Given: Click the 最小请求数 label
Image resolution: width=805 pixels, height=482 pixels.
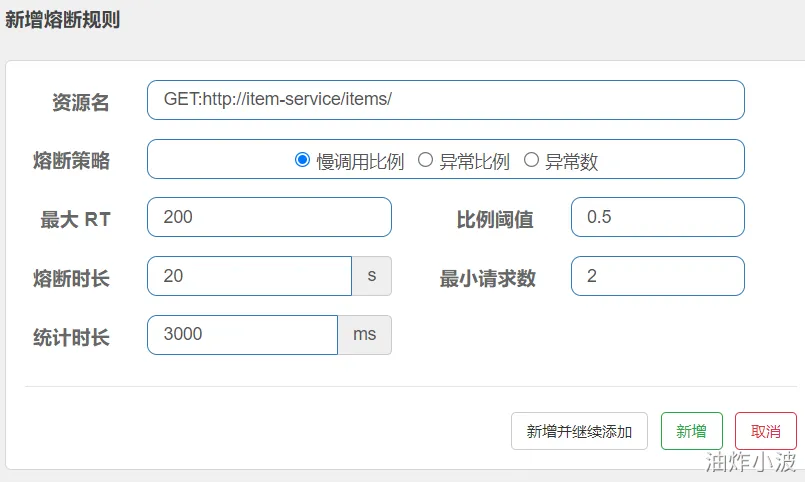Looking at the screenshot, I should pyautogui.click(x=488, y=279).
